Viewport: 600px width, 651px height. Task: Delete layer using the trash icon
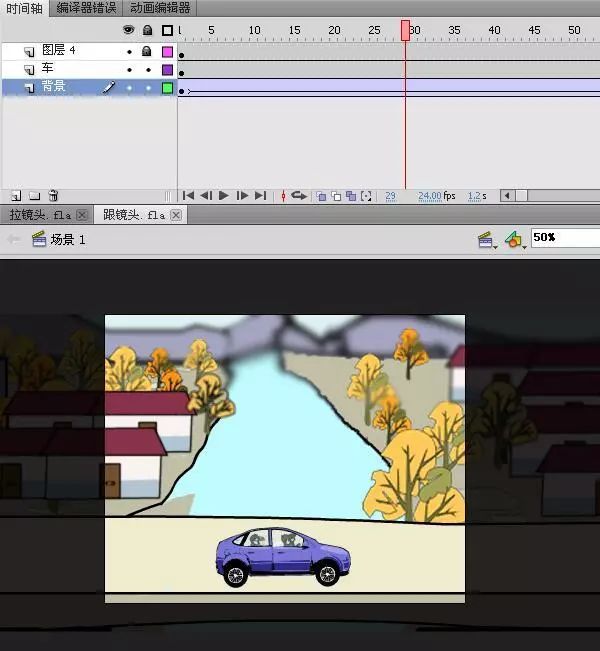[53, 195]
